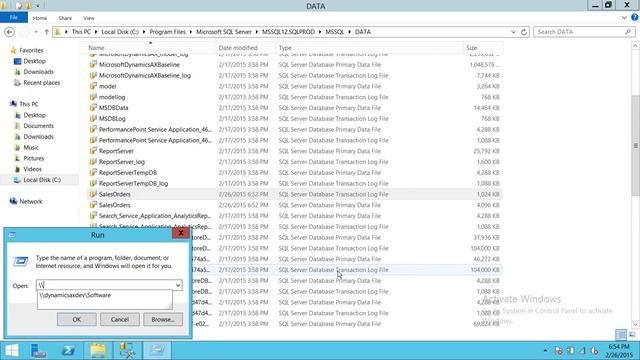Click OK in the Run dialog
The width and height of the screenshot is (640, 360).
(x=77, y=320)
